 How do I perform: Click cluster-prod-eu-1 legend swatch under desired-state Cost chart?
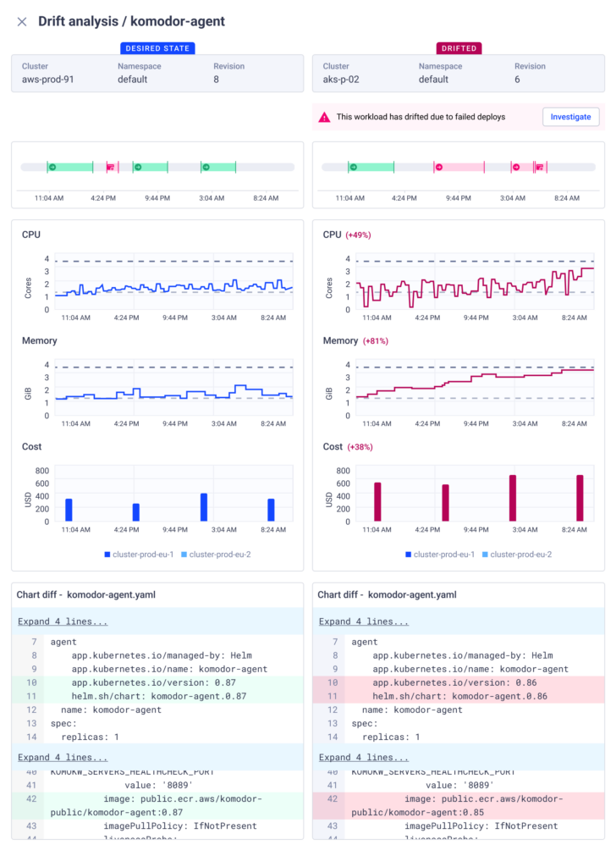[x=107, y=555]
